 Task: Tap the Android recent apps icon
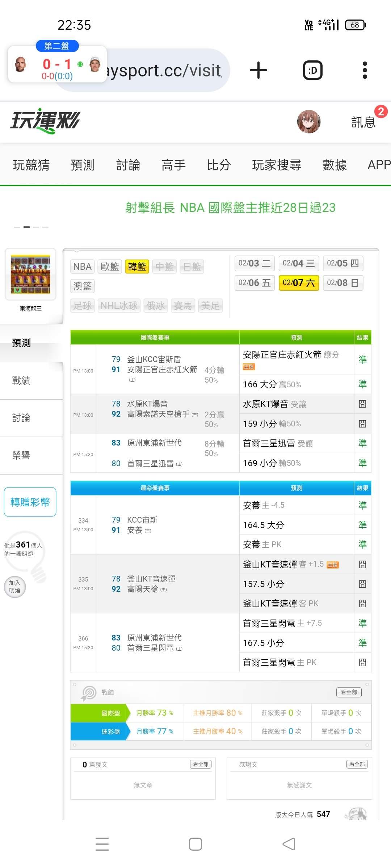pos(102,844)
